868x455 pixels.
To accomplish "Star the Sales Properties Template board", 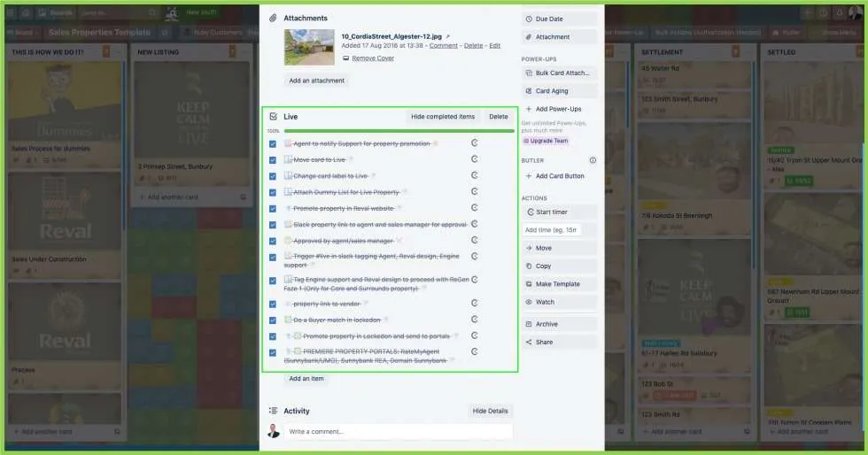I will click(x=165, y=33).
